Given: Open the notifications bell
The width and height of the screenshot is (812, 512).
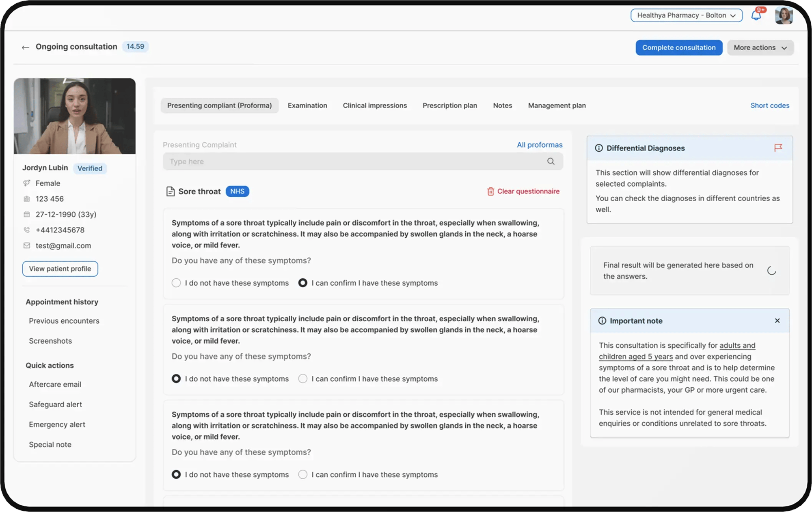Looking at the screenshot, I should 756,15.
